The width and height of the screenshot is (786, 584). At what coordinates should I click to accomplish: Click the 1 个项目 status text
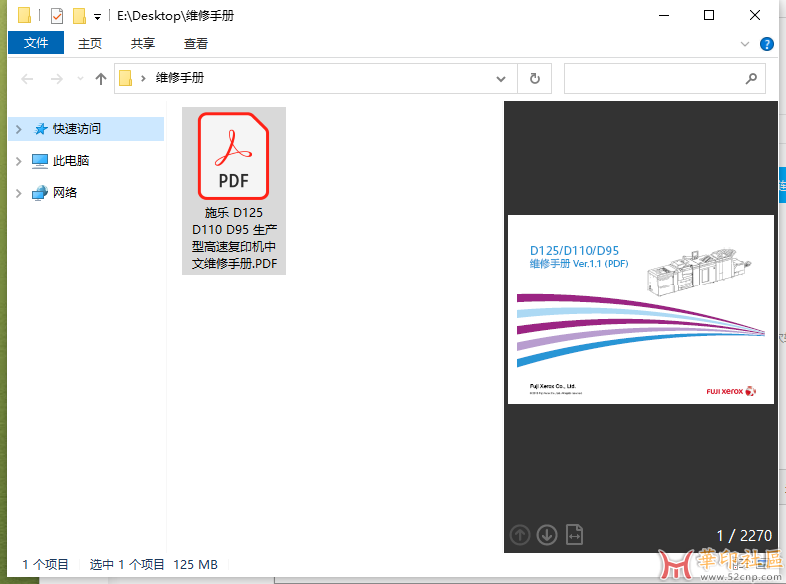tap(45, 565)
